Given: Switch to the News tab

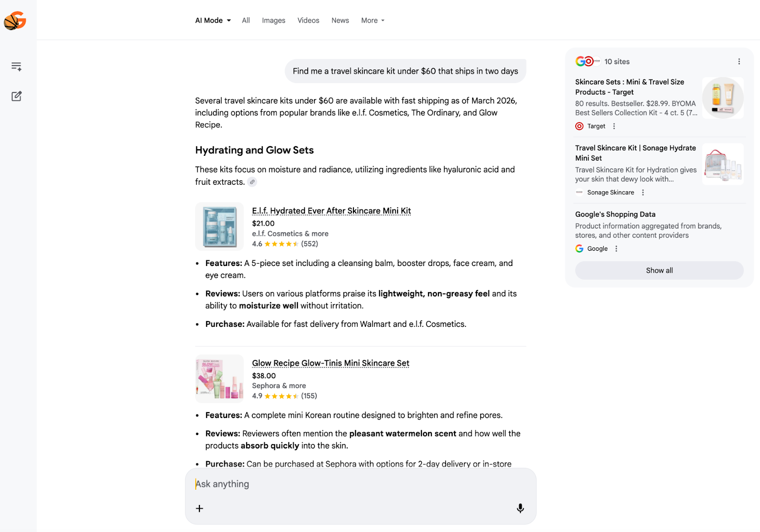Looking at the screenshot, I should tap(340, 20).
